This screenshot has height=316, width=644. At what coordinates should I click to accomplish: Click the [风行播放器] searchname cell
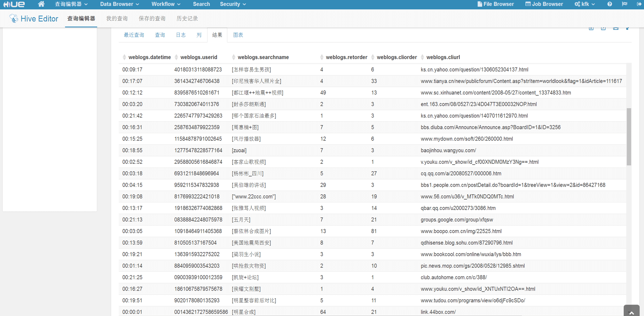tap(246, 139)
